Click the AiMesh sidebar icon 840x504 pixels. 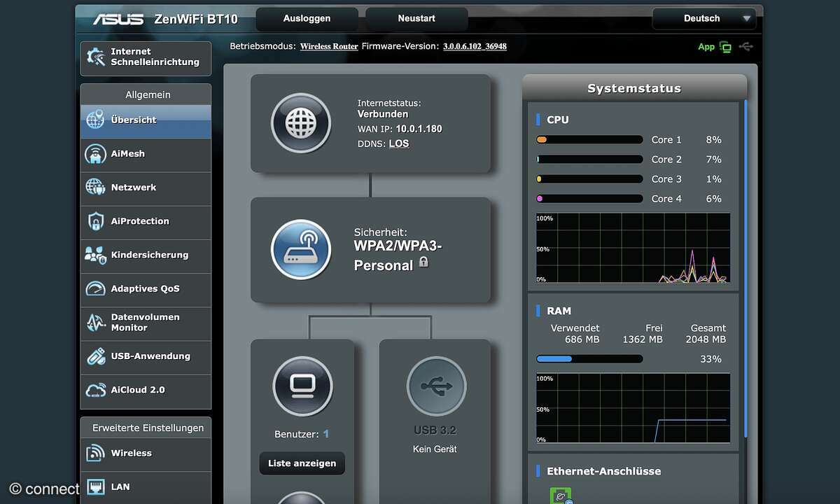(95, 153)
